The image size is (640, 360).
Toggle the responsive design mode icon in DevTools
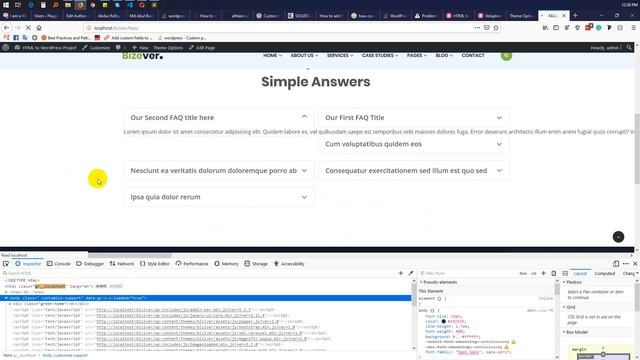coord(616,264)
